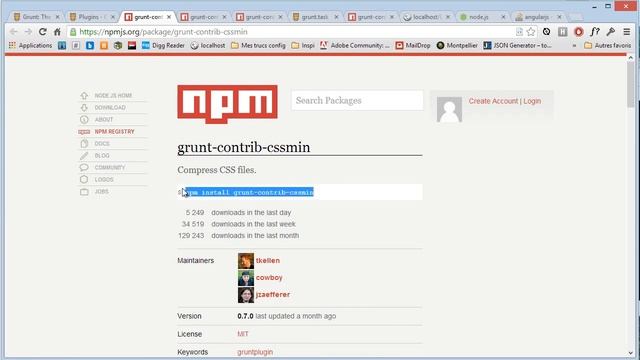Click the Login link

(x=532, y=101)
